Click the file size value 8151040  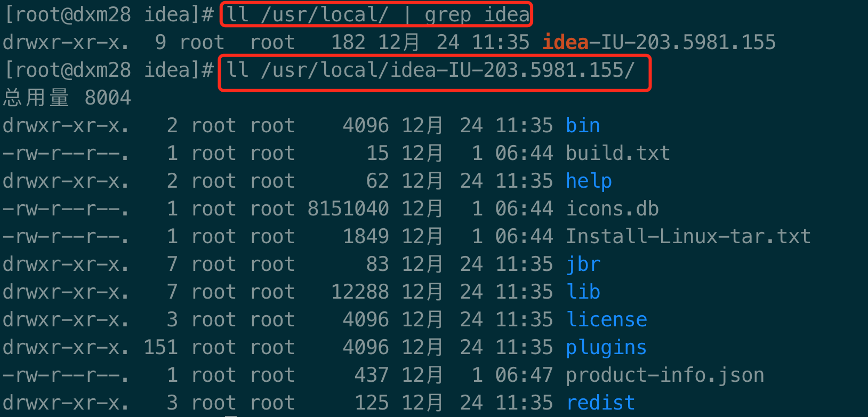(348, 208)
